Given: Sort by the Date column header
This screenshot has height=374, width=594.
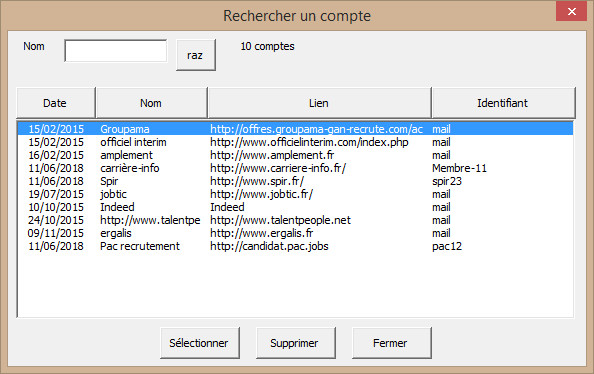Looking at the screenshot, I should [56, 103].
